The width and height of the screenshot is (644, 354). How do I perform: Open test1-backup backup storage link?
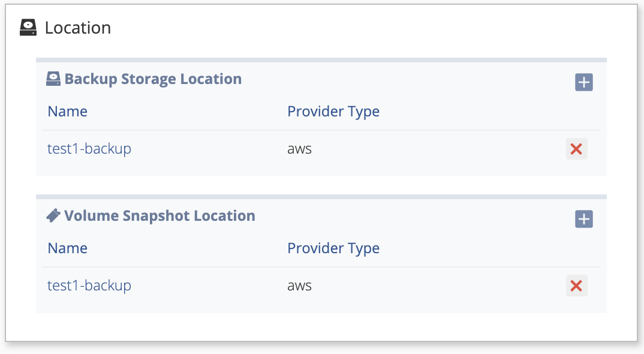(x=89, y=149)
